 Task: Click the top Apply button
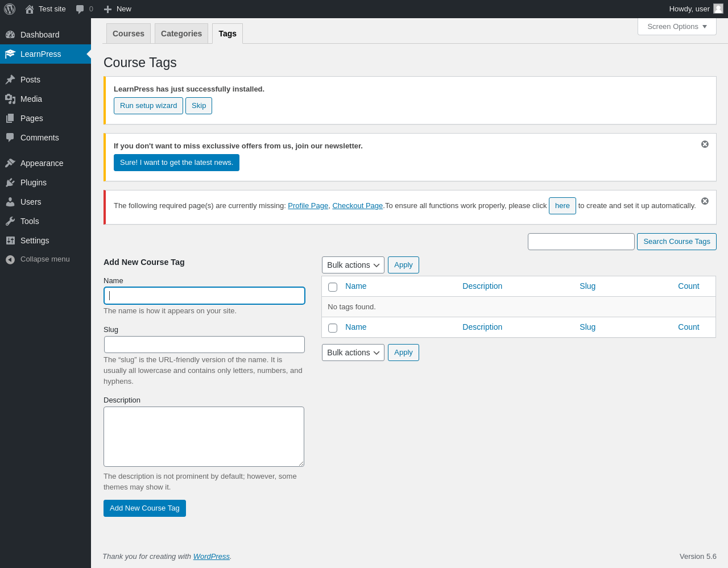pos(403,265)
